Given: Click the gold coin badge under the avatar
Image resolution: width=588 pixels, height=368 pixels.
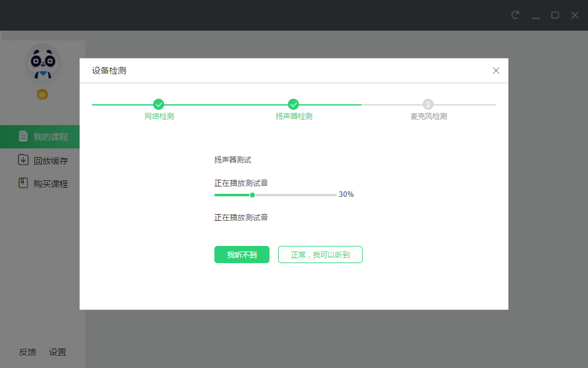Looking at the screenshot, I should tap(42, 94).
